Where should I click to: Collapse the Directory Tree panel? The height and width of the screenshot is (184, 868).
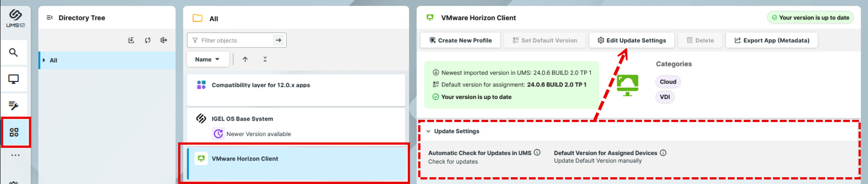pos(50,18)
